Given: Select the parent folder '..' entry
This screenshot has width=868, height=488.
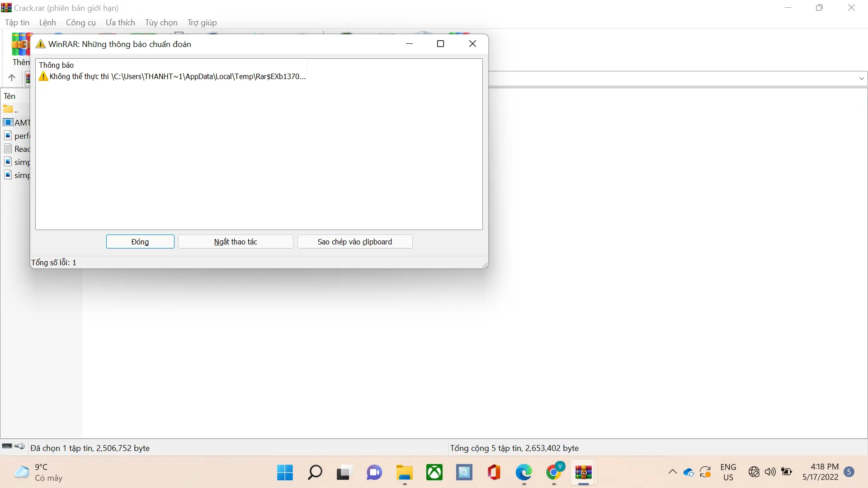Looking at the screenshot, I should tap(10, 109).
